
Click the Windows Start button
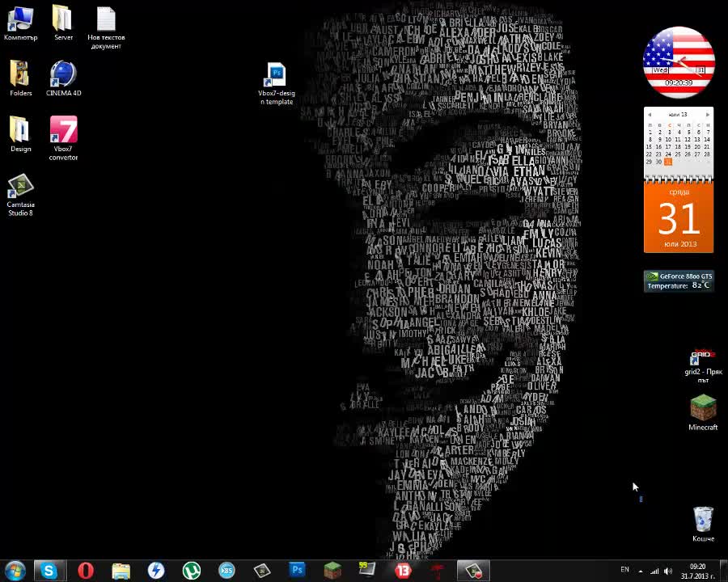tap(15, 571)
